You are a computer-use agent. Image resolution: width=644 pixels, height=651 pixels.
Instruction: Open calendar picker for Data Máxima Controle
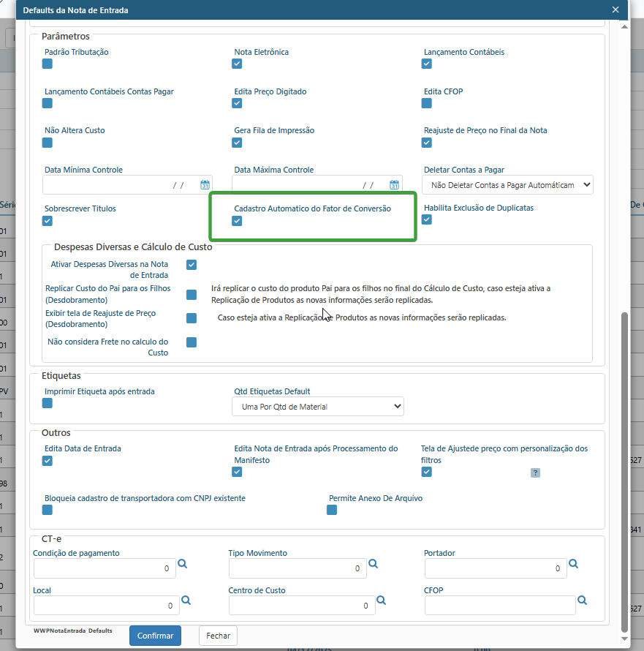pyautogui.click(x=395, y=185)
